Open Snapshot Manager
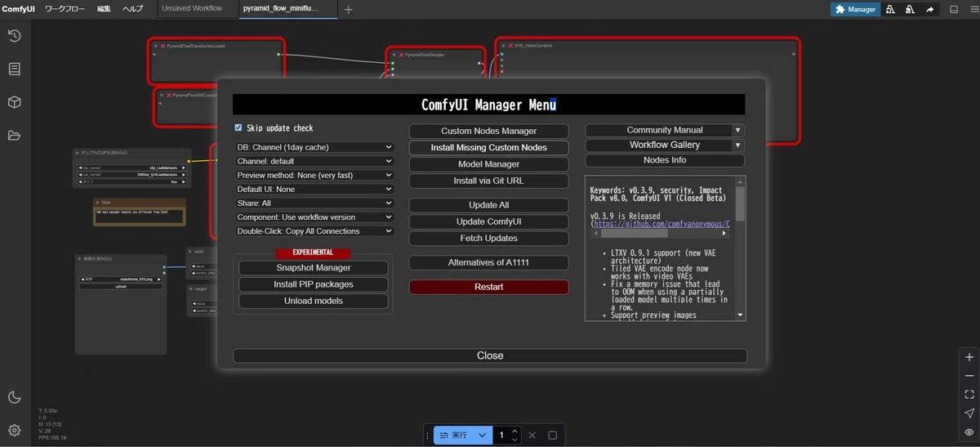980x447 pixels. (314, 268)
